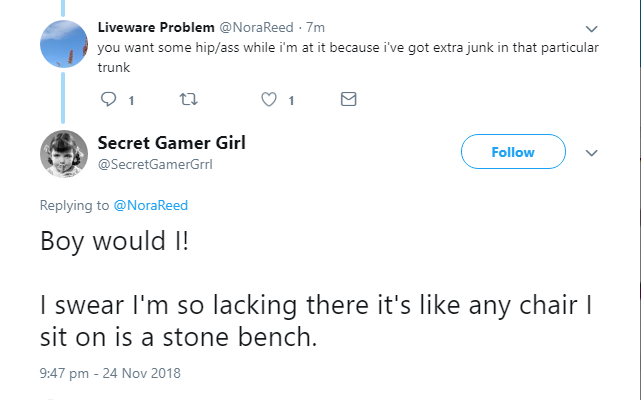Open Liveware Problem's sky avatar
The image size is (641, 400).
[x=64, y=44]
